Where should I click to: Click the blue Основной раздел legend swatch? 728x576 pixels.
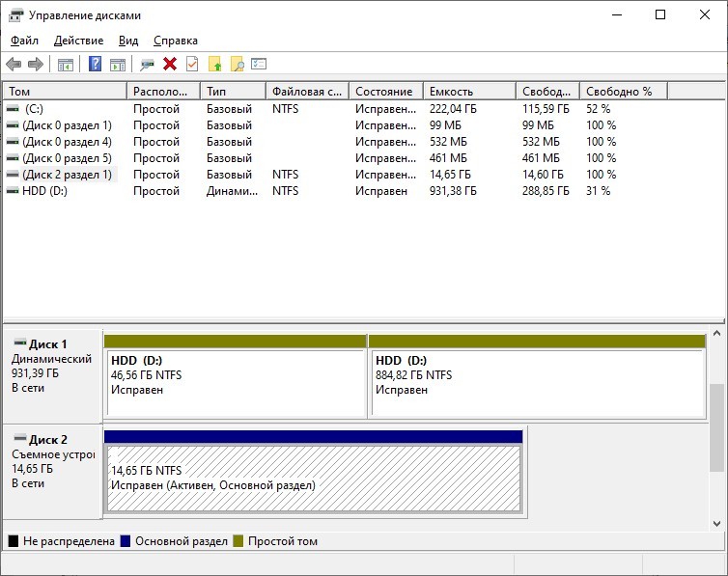click(126, 540)
